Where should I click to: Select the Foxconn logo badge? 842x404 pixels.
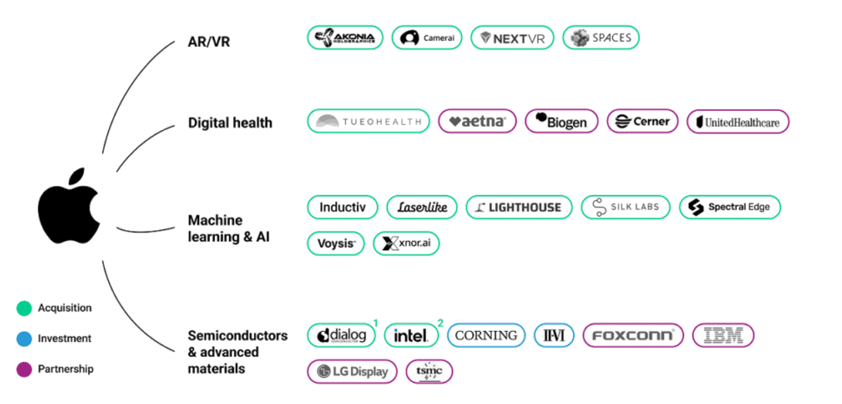click(634, 336)
